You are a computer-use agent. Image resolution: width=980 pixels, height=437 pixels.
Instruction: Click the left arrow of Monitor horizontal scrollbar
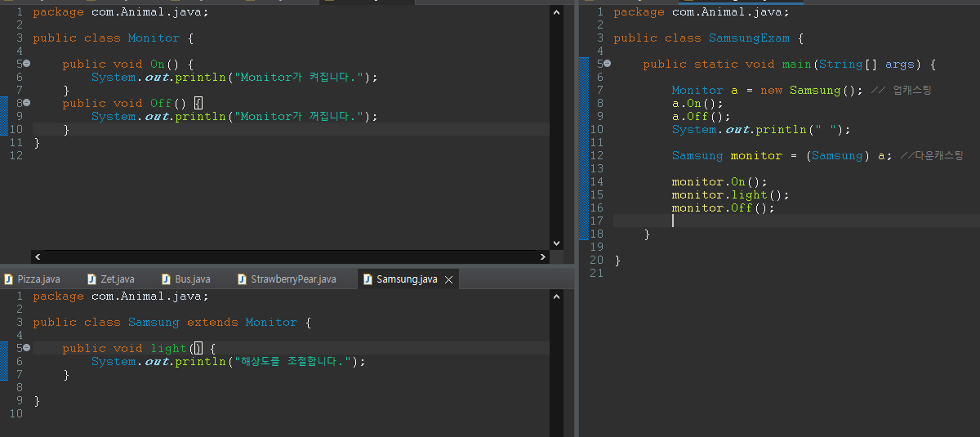pos(38,257)
